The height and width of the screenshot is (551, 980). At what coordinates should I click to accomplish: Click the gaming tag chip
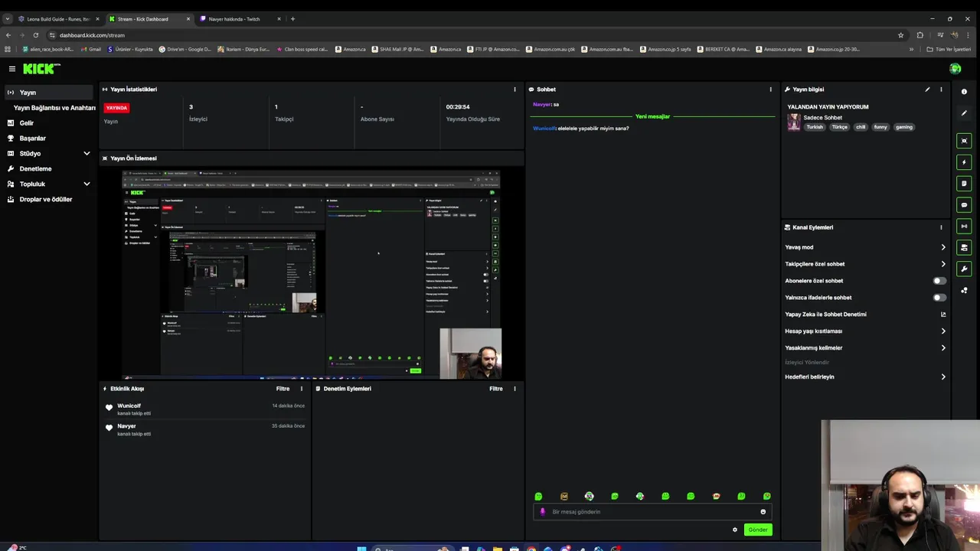[904, 127]
